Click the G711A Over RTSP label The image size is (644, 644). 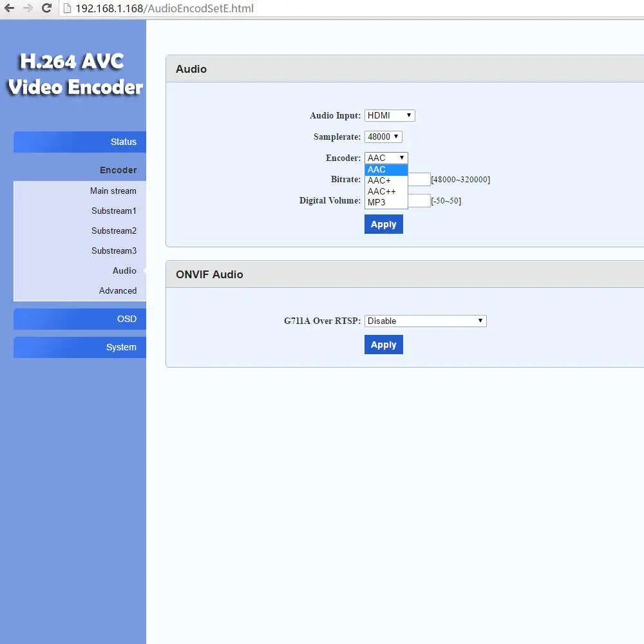(x=322, y=321)
